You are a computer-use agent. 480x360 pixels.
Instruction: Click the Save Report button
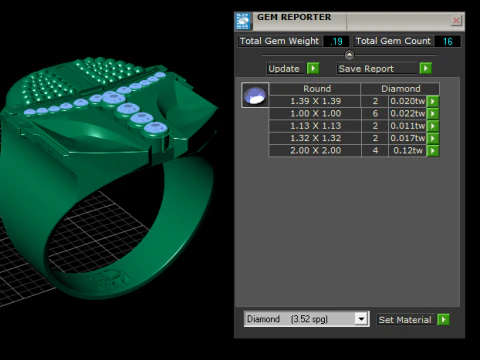[377, 69]
